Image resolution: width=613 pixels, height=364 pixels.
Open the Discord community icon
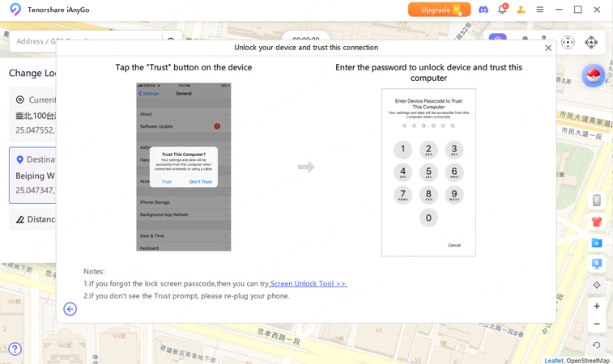483,10
